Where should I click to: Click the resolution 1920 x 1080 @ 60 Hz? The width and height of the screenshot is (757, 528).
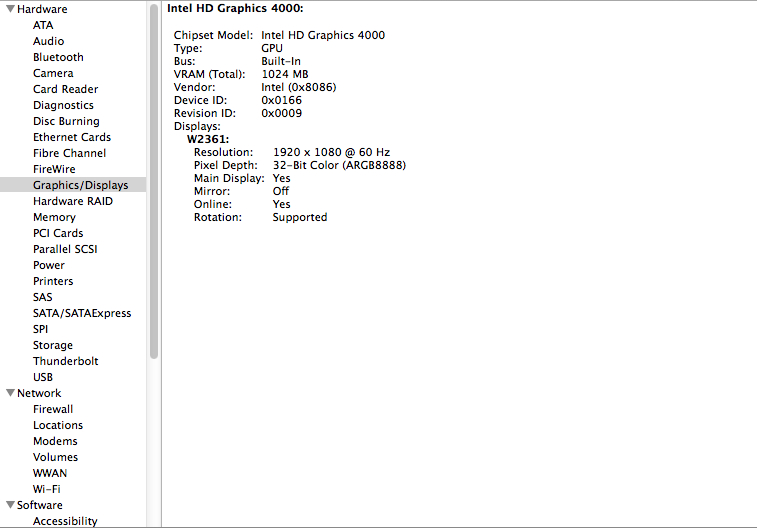pos(332,152)
